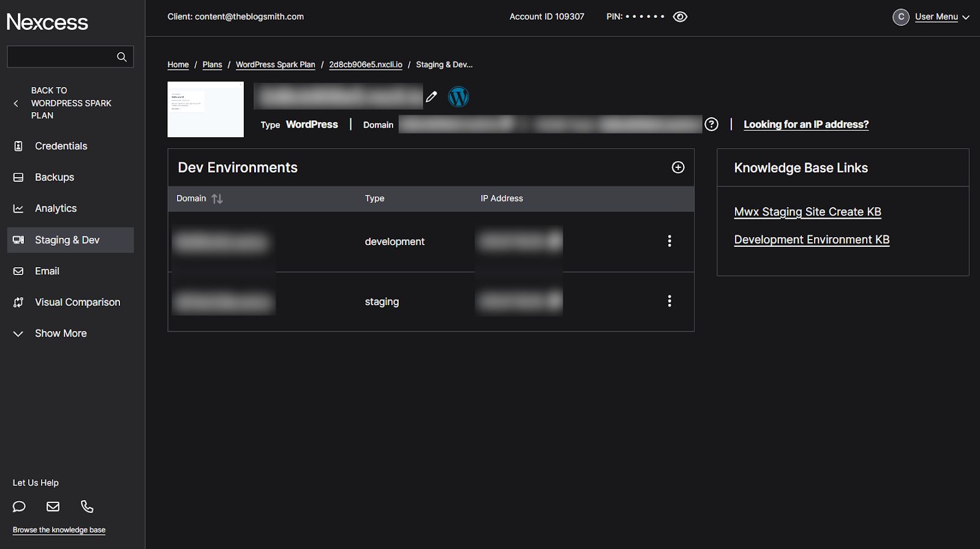980x549 pixels.
Task: Open the WordPress logo icon
Action: pos(458,97)
